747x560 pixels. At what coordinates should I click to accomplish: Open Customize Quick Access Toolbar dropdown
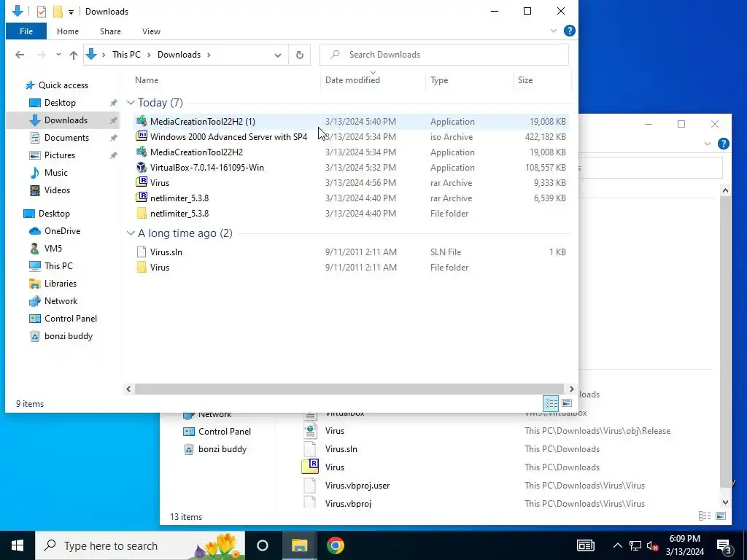point(71,12)
